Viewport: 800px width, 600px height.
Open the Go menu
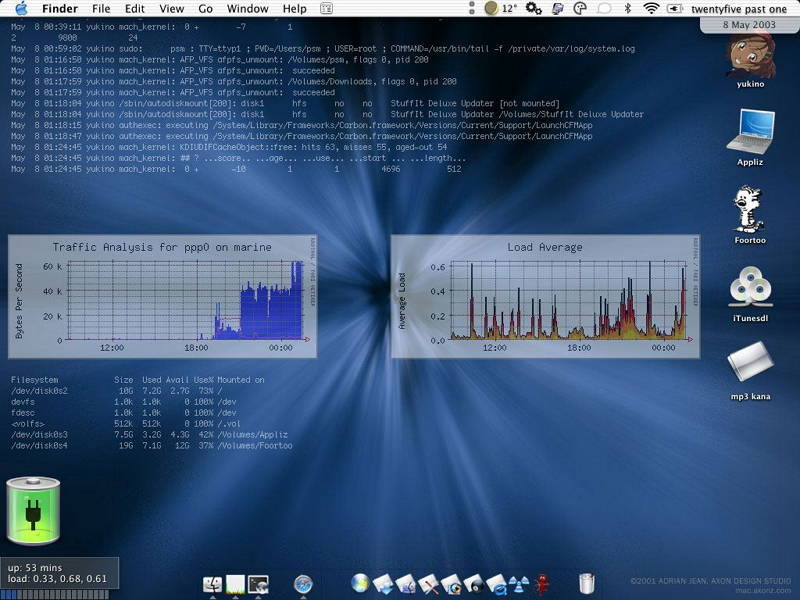click(x=205, y=9)
